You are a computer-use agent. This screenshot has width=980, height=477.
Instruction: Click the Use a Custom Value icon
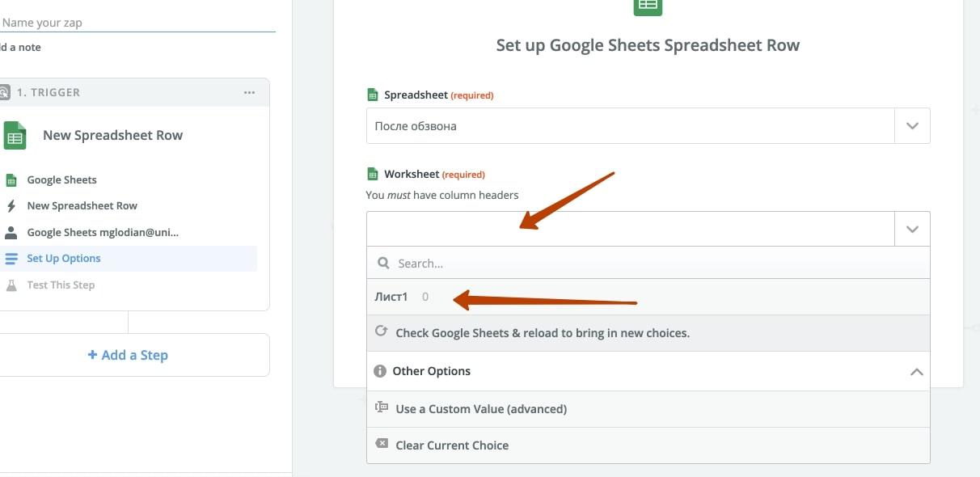(382, 407)
